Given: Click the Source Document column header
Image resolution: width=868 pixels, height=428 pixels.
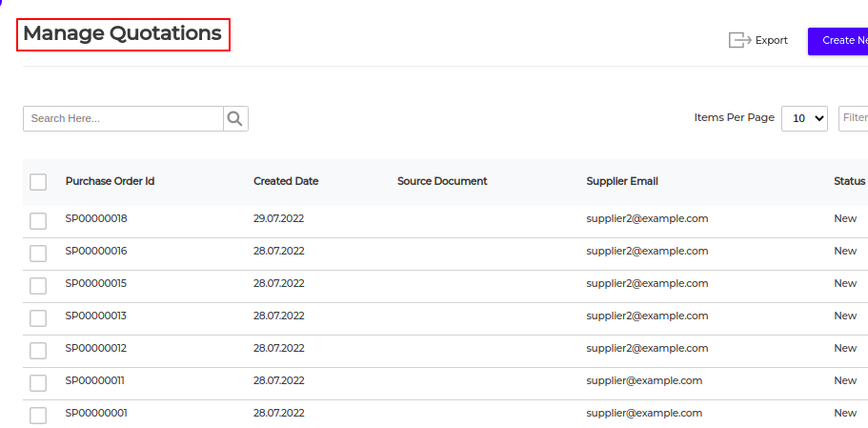Looking at the screenshot, I should pos(442,181).
